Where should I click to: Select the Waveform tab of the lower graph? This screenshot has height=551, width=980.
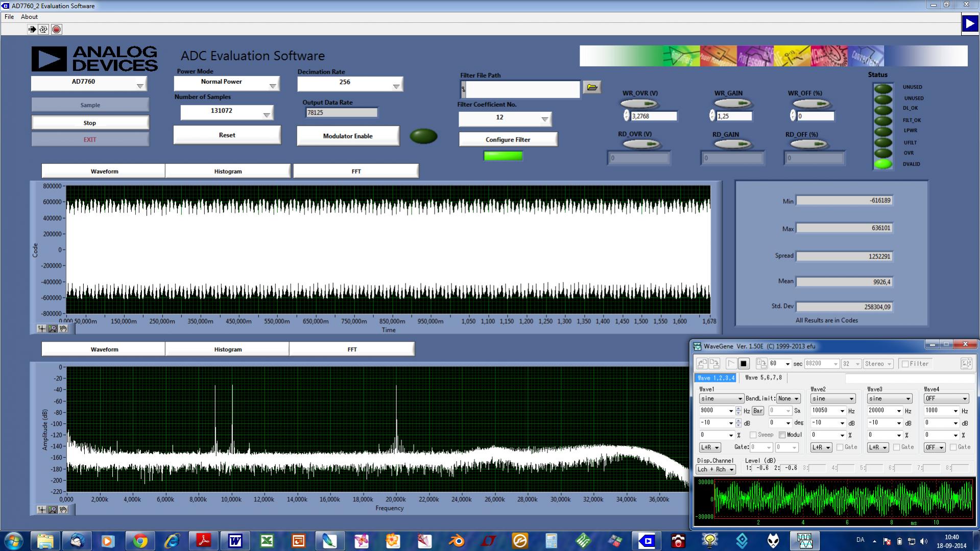tap(104, 349)
